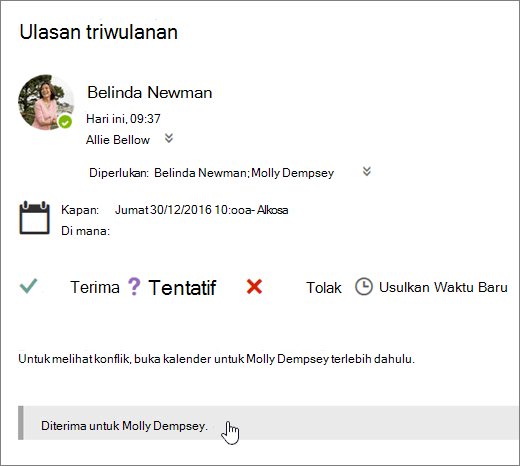Click the calendar icon next to Kapan
The height and width of the screenshot is (466, 520).
point(34,218)
